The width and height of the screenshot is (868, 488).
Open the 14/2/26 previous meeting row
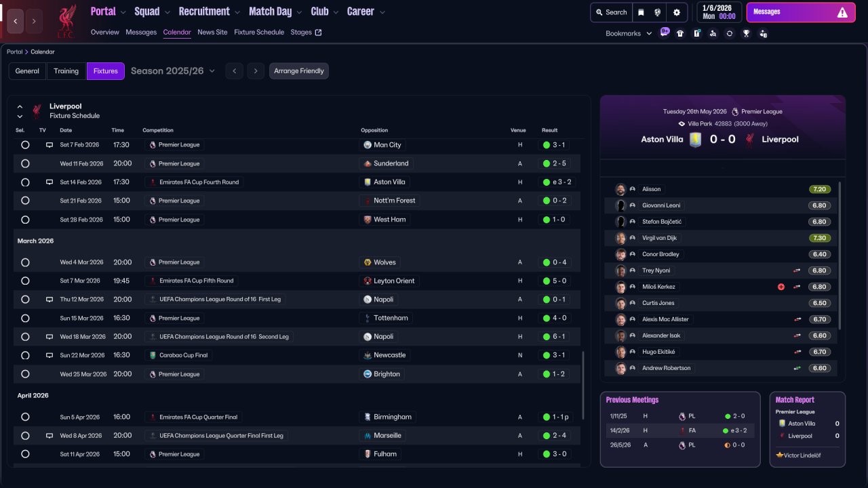[679, 430]
